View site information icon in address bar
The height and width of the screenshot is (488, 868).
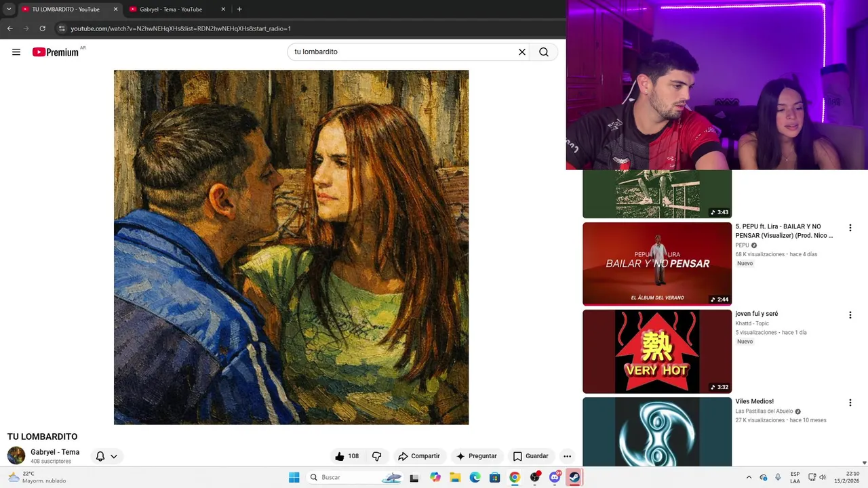click(62, 28)
